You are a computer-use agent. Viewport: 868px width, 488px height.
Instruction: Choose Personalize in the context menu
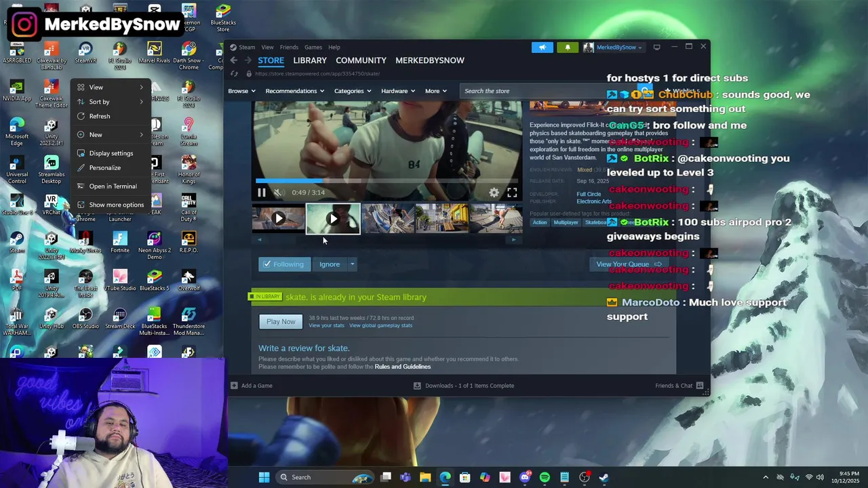pos(111,167)
